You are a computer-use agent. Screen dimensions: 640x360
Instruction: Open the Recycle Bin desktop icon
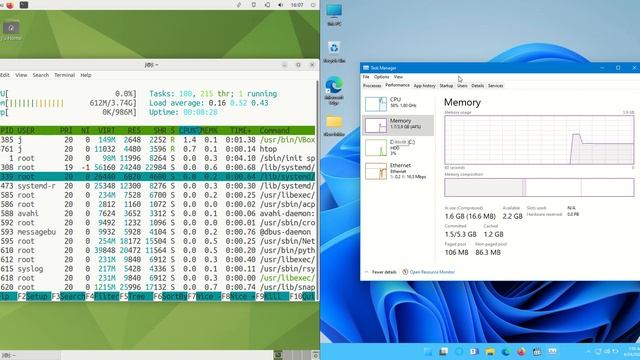coord(334,52)
